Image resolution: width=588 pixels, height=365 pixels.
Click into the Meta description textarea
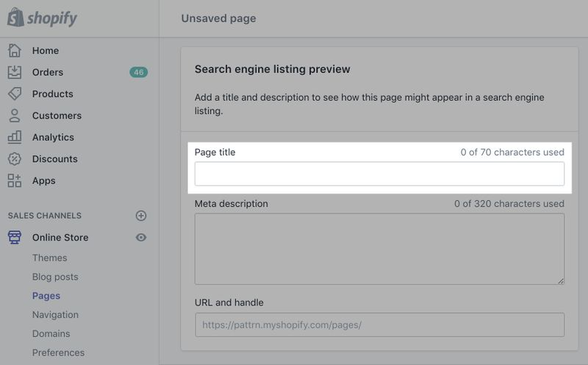(379, 249)
